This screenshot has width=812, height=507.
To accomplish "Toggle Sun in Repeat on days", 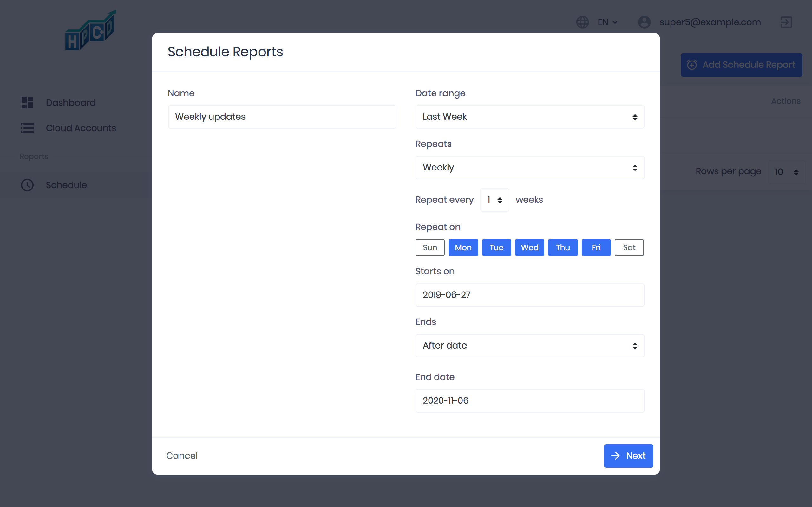I will click(430, 247).
